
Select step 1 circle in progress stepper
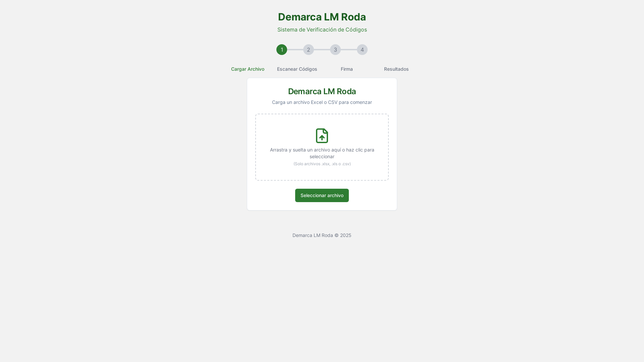(282, 50)
